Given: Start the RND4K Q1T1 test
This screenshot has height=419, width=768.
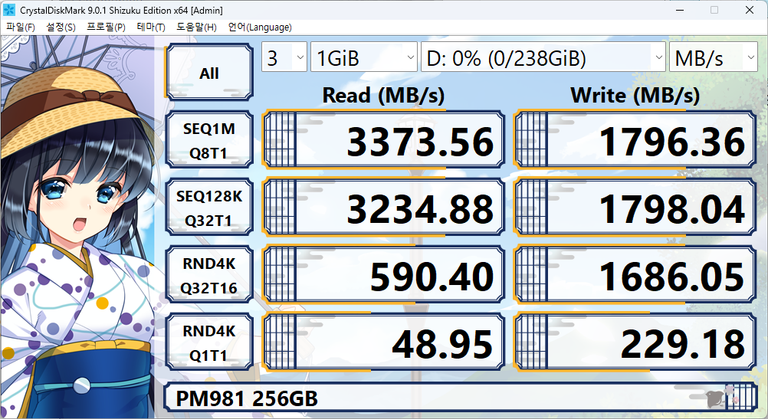Looking at the screenshot, I should coord(209,343).
